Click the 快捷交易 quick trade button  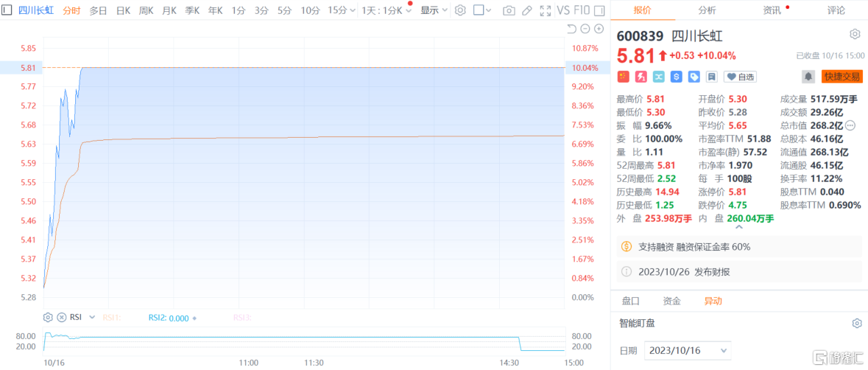841,77
